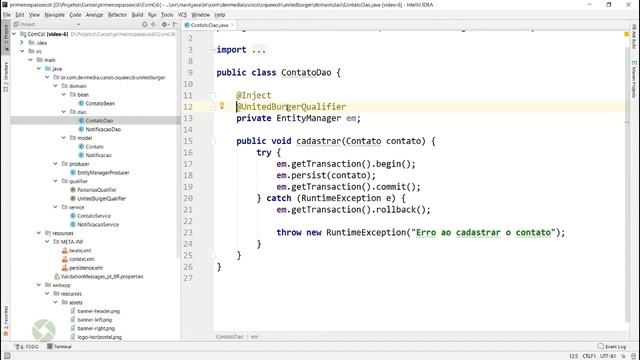
Task: Collapse the webapp folder
Action: [x=39, y=285]
